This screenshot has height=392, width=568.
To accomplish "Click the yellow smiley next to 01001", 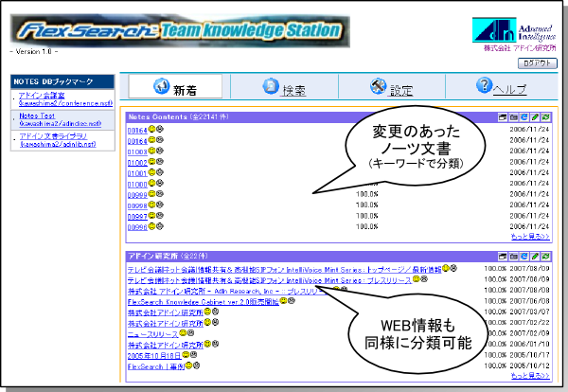I will (x=151, y=172).
